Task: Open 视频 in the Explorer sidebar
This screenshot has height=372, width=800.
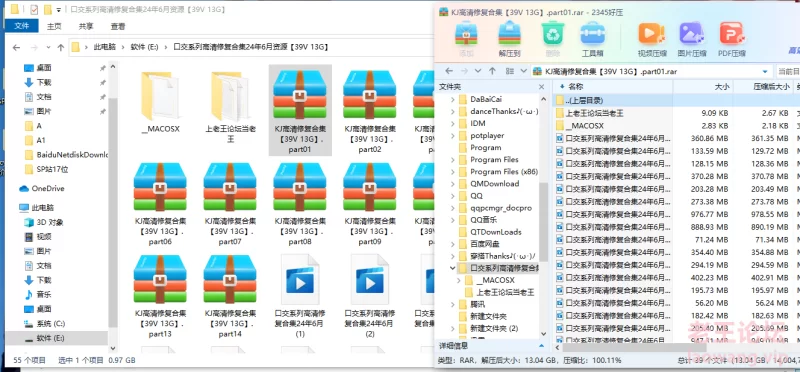Action: tap(38, 237)
